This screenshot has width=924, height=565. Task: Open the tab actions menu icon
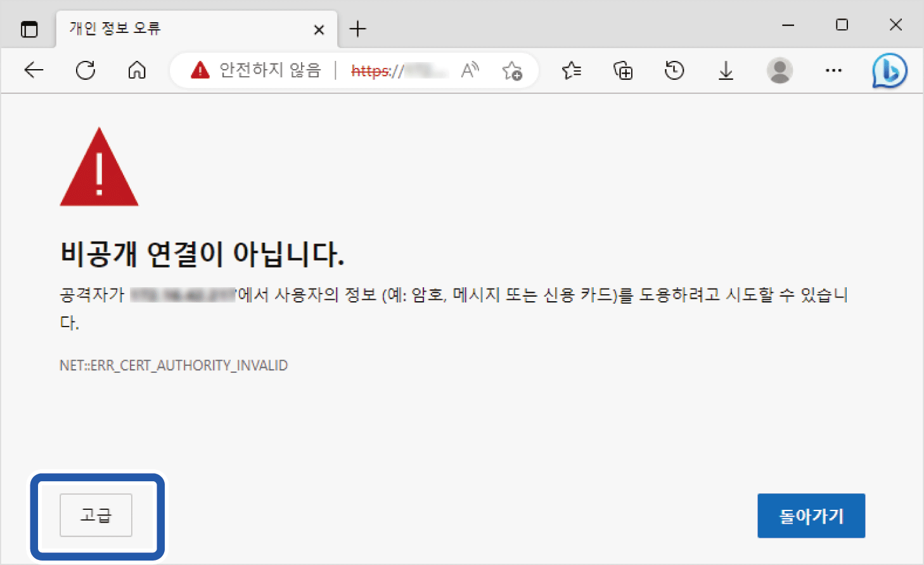coord(29,29)
